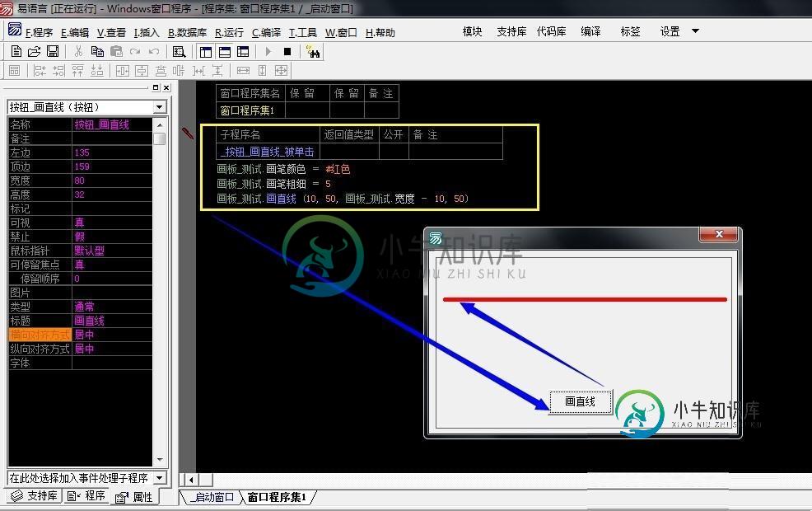Click the align top edges icon
Viewport: 812px width, 511px height.
[77, 71]
